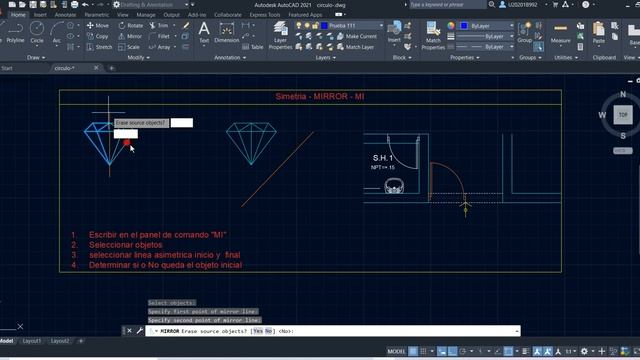640x360 pixels.
Task: Toggle object snap in status bar
Action: (x=508, y=351)
